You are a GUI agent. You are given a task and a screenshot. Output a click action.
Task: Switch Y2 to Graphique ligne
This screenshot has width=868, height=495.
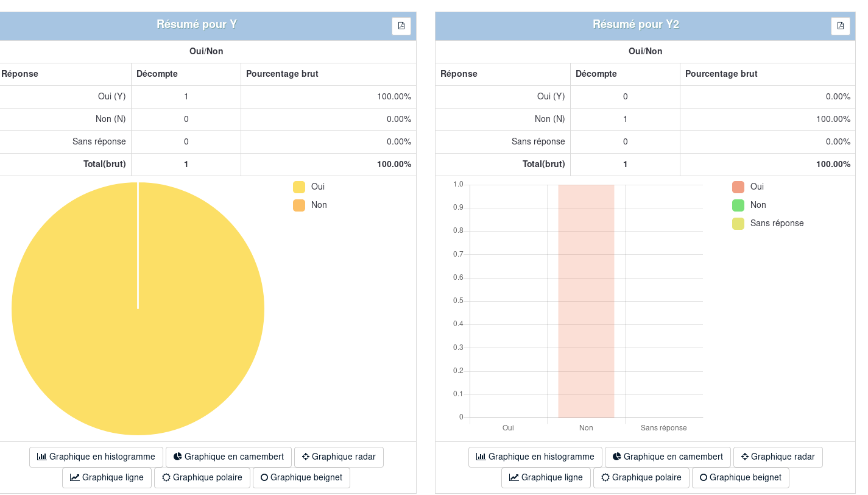coord(546,478)
